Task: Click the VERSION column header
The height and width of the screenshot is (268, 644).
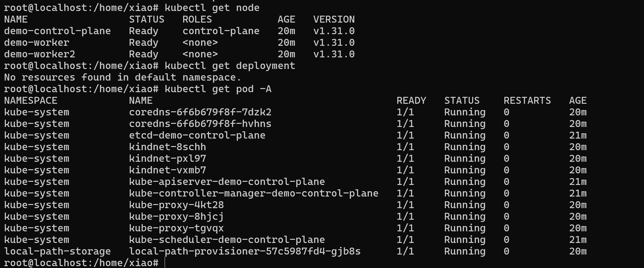Action: [334, 19]
